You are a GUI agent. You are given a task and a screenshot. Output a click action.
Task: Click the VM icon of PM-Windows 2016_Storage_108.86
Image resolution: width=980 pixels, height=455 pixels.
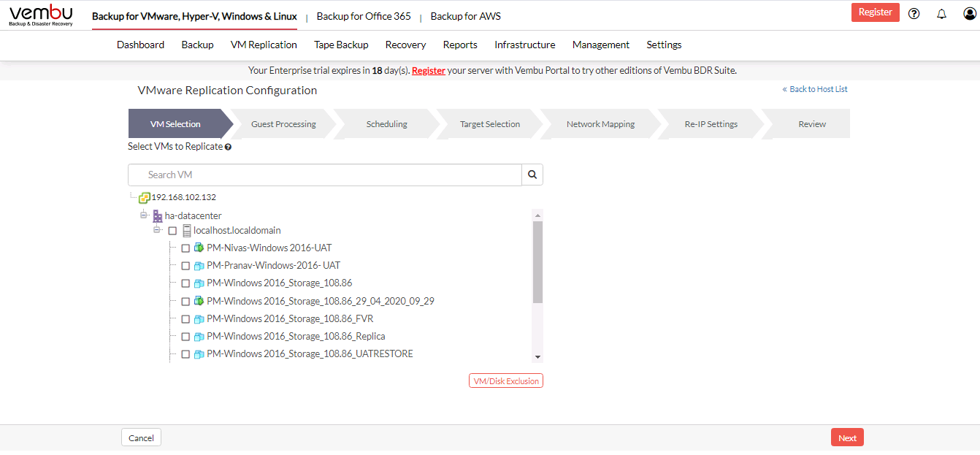199,283
